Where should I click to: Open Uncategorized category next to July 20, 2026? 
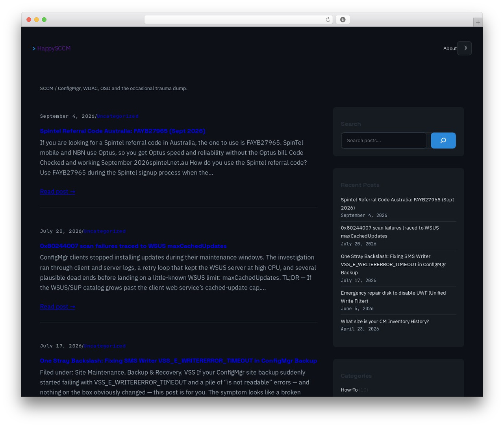click(x=105, y=231)
